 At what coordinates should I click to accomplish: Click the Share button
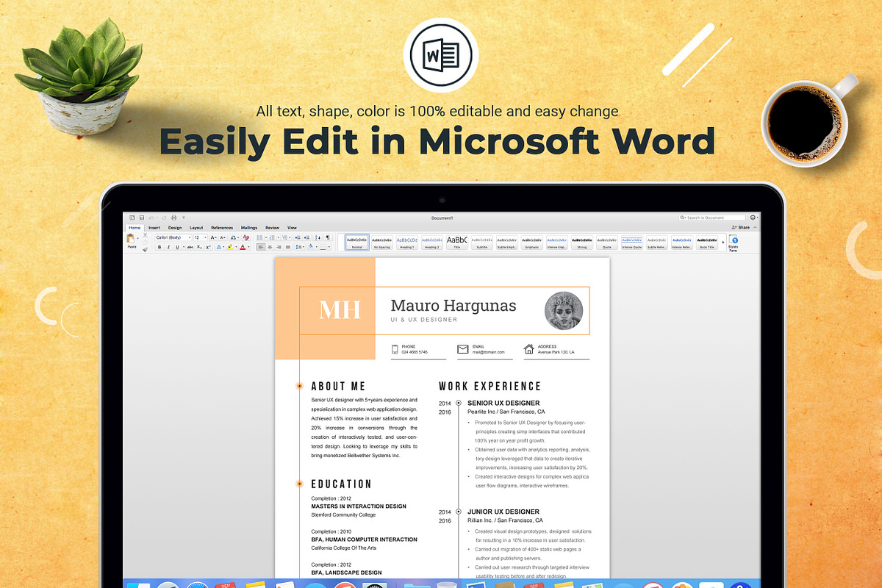[740, 227]
